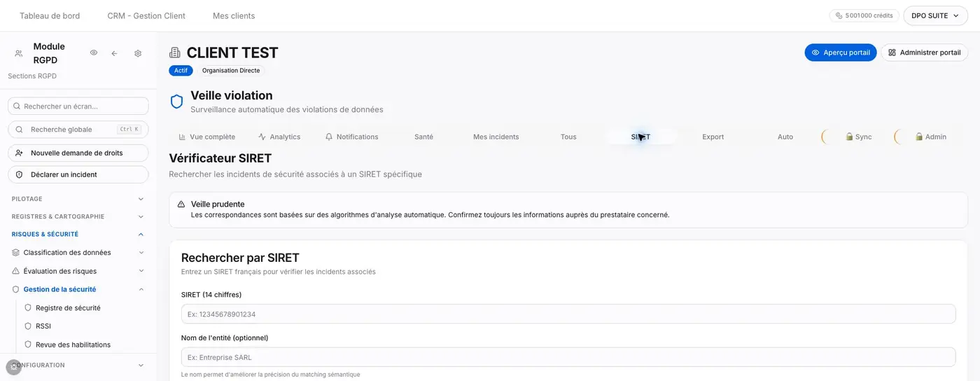Open the Recherche globale button
Image resolution: width=980 pixels, height=381 pixels.
(x=78, y=130)
